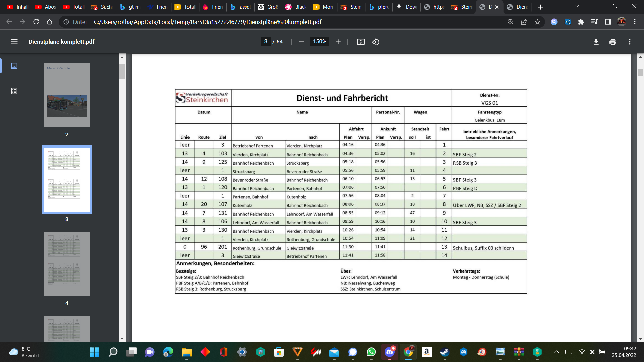Bookmark this page with the star icon
Screen dimensions: 644x362
tap(537, 22)
